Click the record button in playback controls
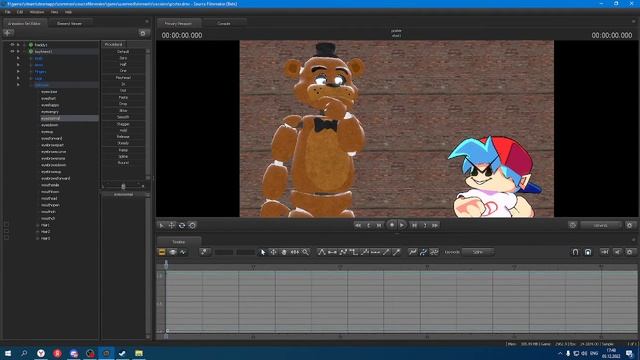640x360 pixels. 392,225
